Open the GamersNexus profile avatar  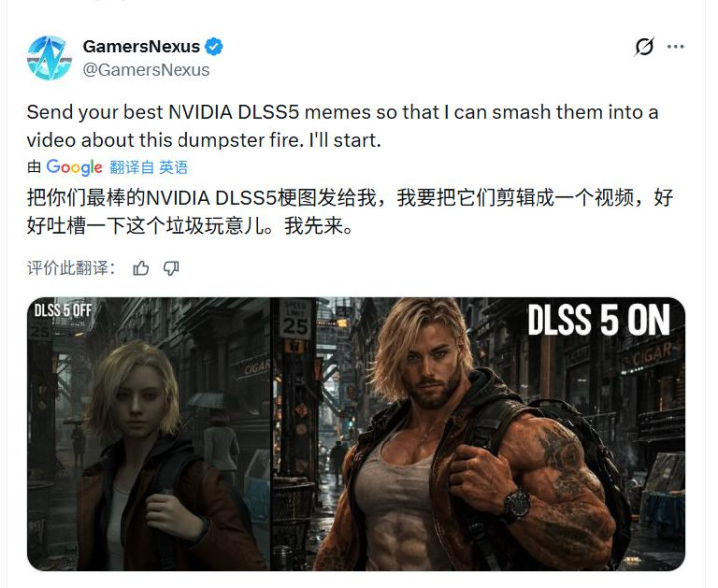49,58
